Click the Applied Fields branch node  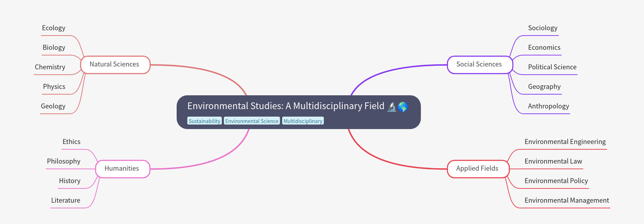(x=478, y=169)
